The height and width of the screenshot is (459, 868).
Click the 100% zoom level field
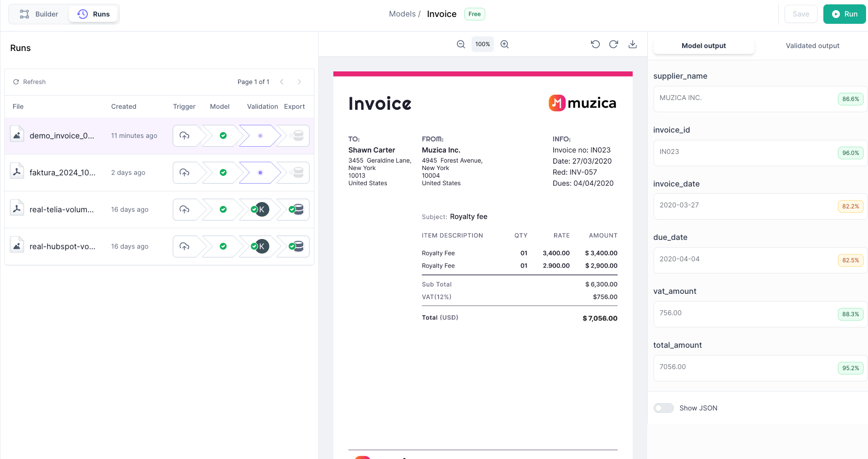483,44
